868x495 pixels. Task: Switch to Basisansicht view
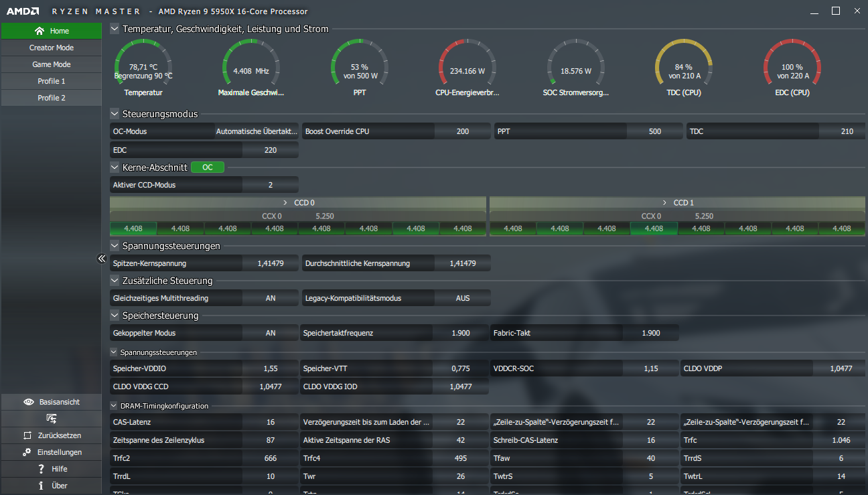pos(51,402)
